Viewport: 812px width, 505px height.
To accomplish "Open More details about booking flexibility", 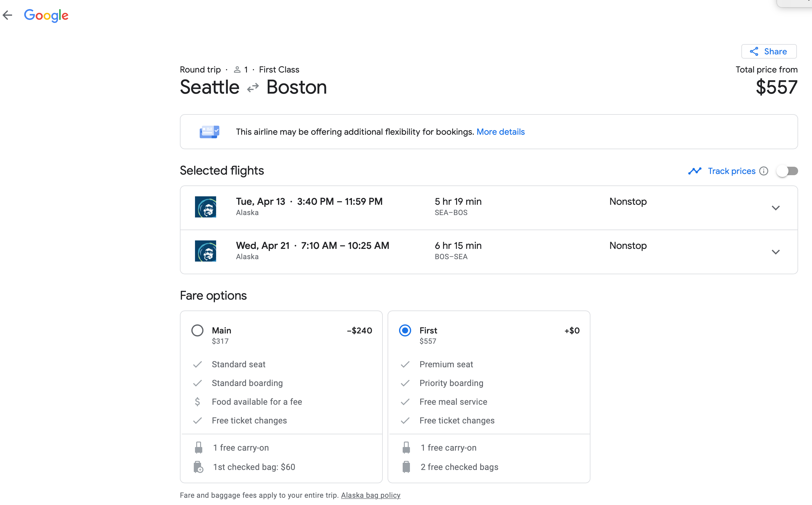I will point(500,132).
